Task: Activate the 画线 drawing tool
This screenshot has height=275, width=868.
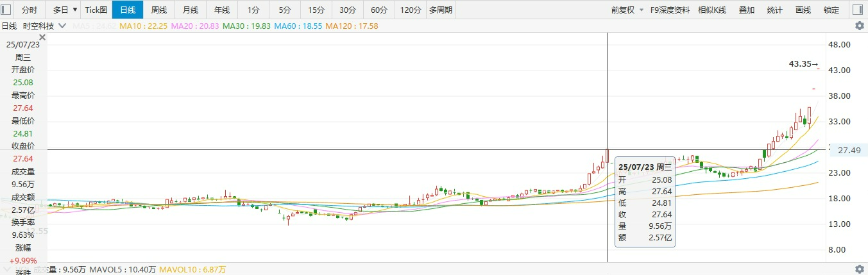Action: [803, 10]
